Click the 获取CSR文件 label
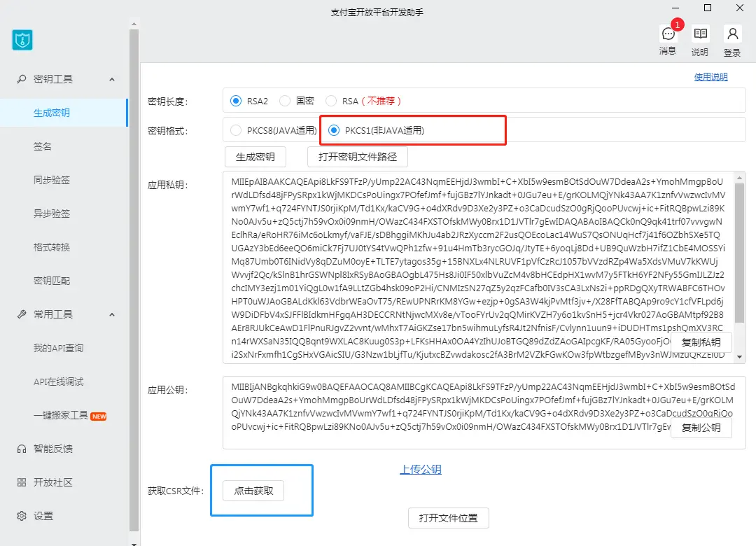756x546 pixels. [176, 491]
